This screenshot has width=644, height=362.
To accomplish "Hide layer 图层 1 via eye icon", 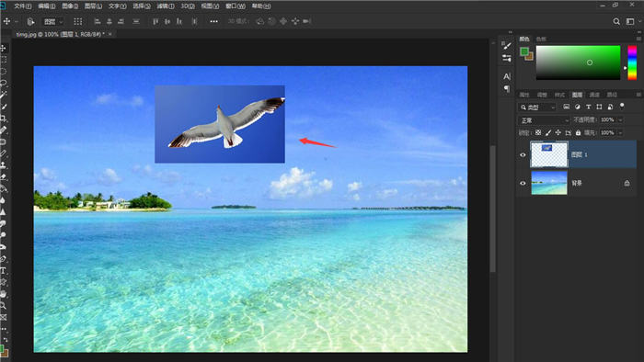I will (523, 155).
